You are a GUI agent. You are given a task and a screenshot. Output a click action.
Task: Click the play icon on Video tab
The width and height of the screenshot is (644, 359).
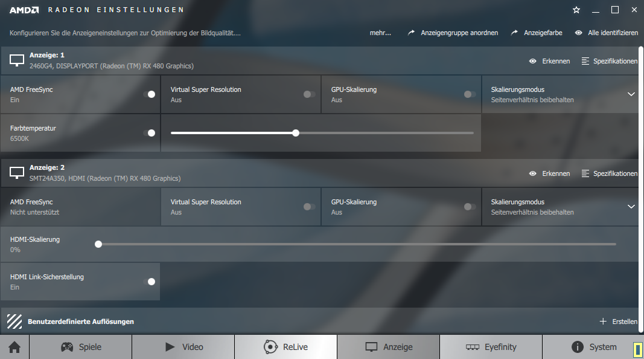tap(170, 347)
